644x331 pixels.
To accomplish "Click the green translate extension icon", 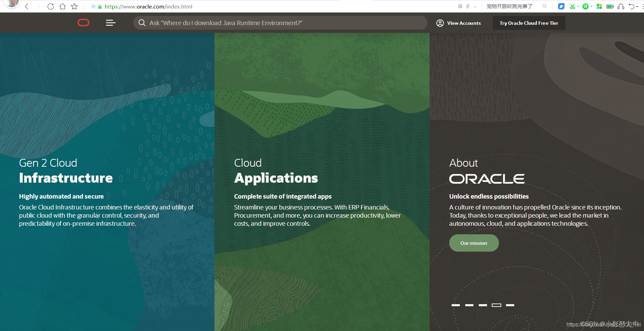I will point(585,6).
